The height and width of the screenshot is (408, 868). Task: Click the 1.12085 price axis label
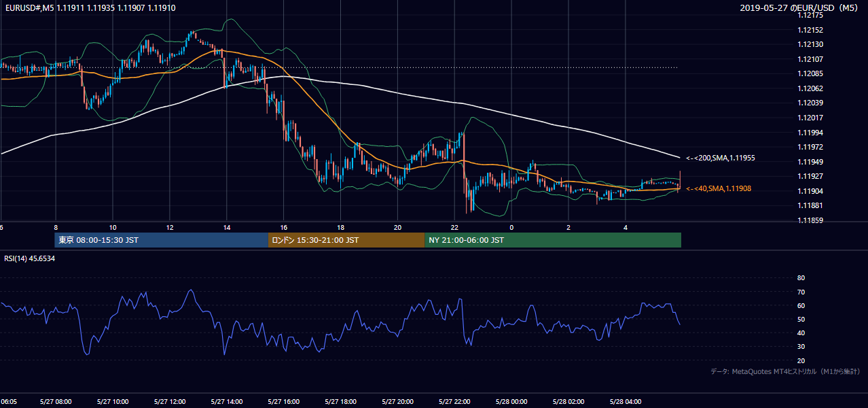[810, 73]
